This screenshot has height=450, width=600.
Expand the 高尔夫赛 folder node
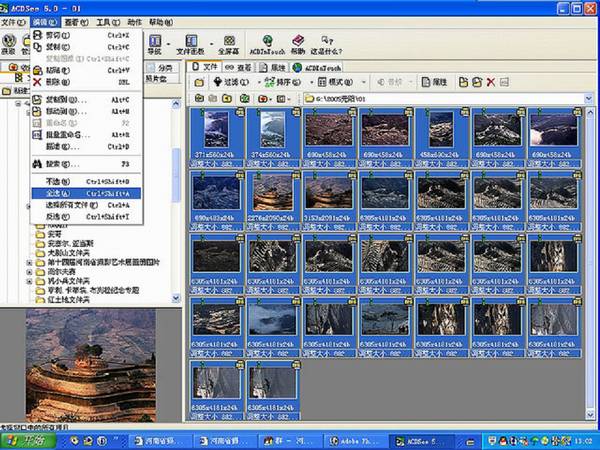[x=29, y=272]
